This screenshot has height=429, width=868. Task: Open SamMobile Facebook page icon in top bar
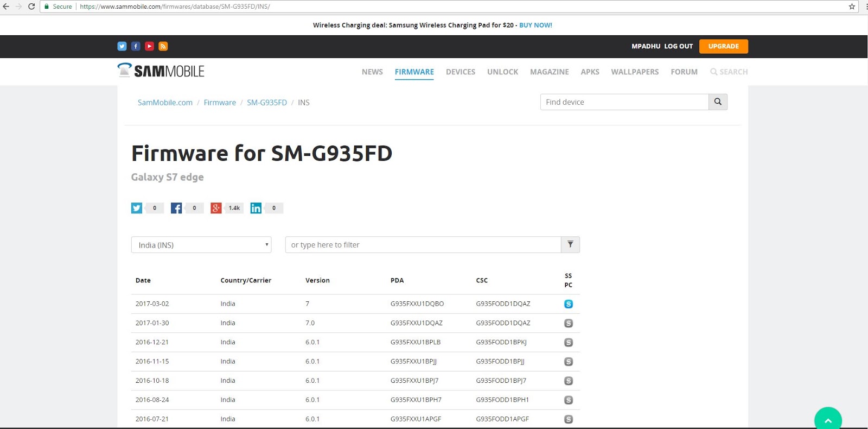pyautogui.click(x=136, y=46)
